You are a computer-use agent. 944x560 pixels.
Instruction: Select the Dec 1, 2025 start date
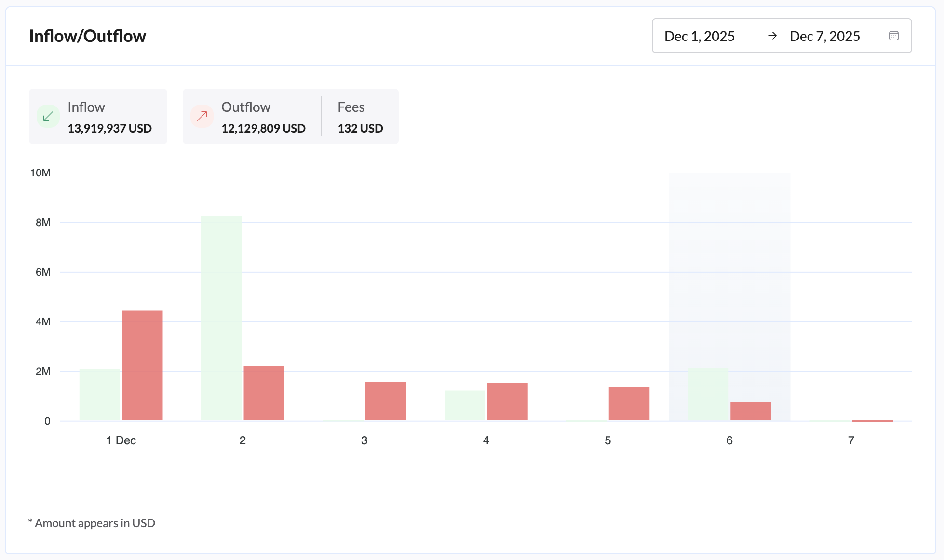(x=699, y=36)
